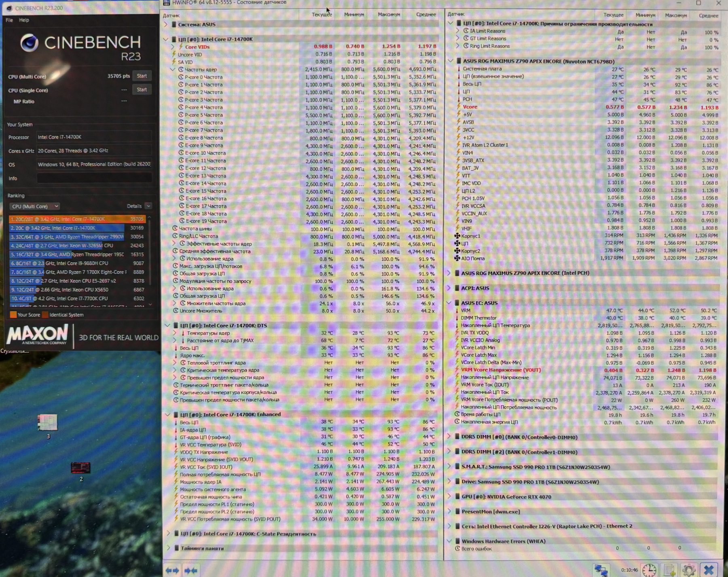Collapse the Intel Core i7-14700K: DTS group
The height and width of the screenshot is (577, 728).
coord(167,325)
